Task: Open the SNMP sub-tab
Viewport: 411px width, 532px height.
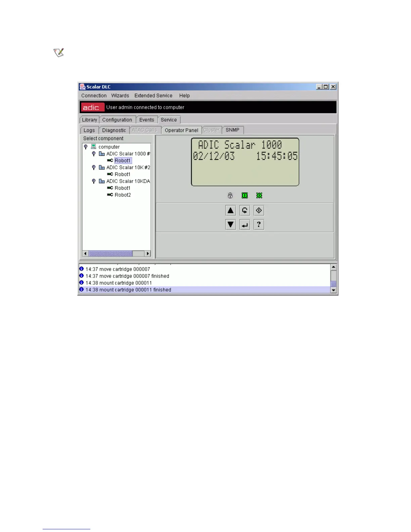Action: (233, 130)
